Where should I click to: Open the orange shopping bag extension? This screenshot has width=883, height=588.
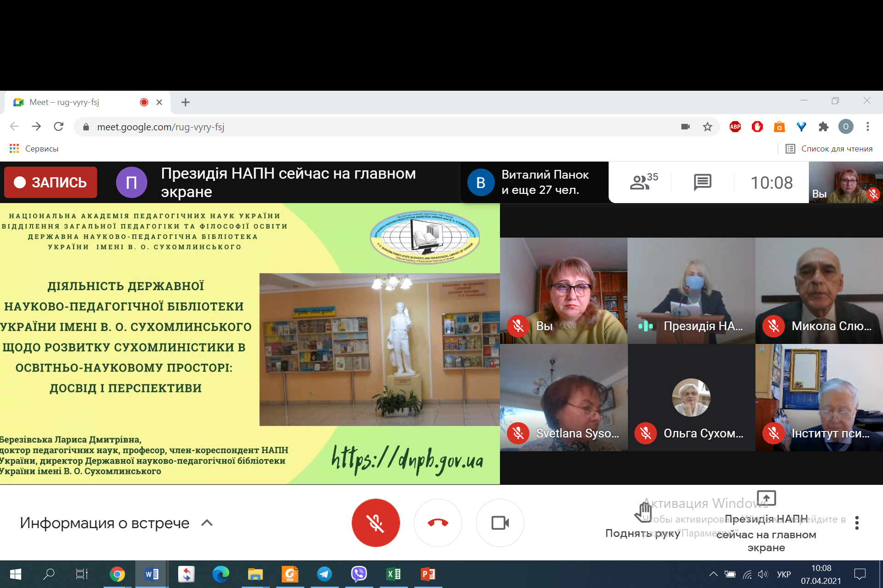click(779, 127)
